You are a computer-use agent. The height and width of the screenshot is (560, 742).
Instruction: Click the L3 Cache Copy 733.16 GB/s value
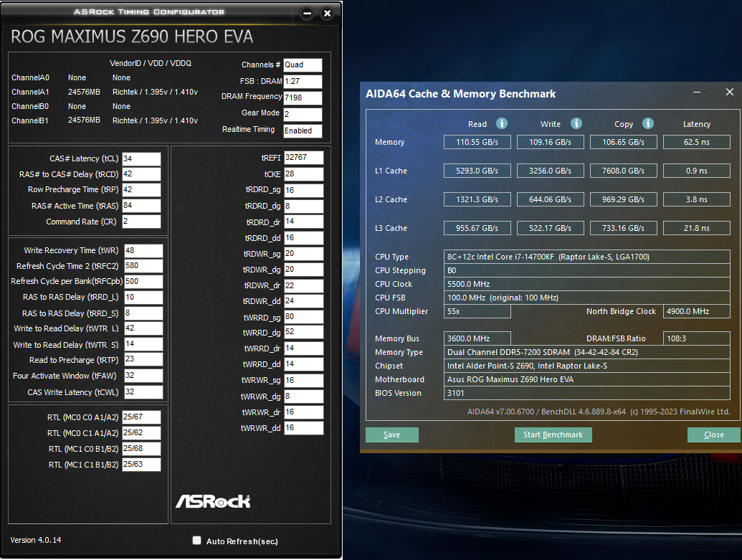(x=623, y=228)
